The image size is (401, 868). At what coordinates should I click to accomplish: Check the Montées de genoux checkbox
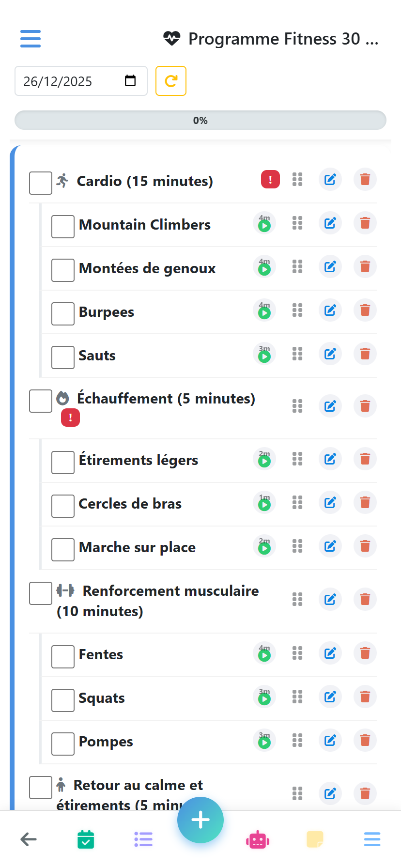(63, 270)
